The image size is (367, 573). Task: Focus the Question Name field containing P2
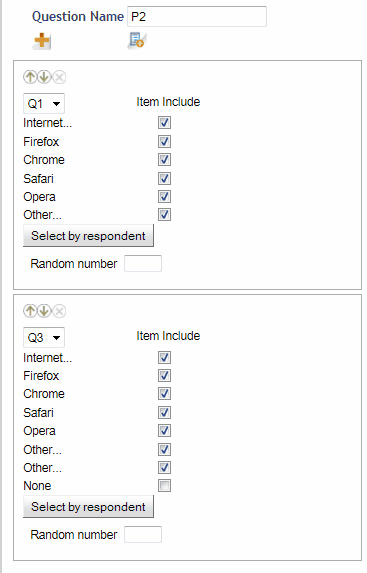pos(197,16)
